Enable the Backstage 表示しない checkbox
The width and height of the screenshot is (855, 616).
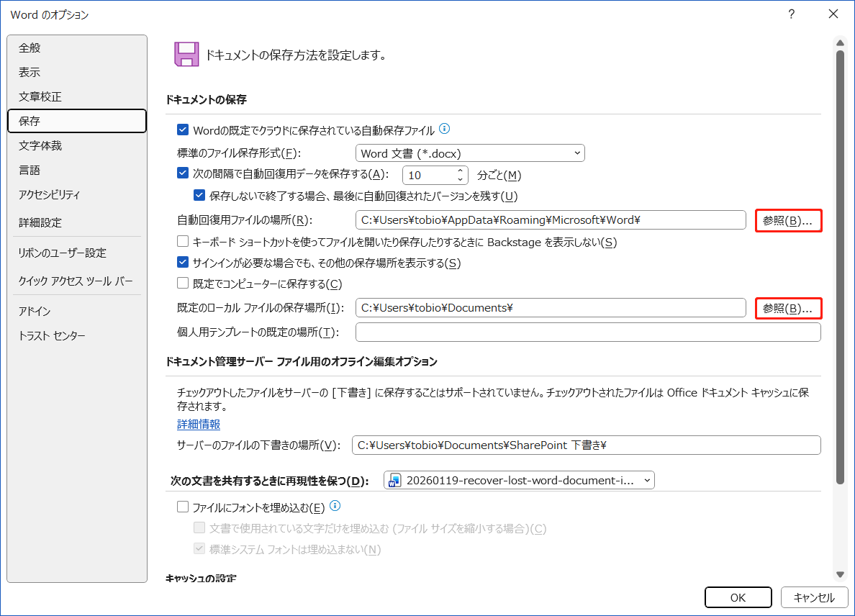[183, 242]
